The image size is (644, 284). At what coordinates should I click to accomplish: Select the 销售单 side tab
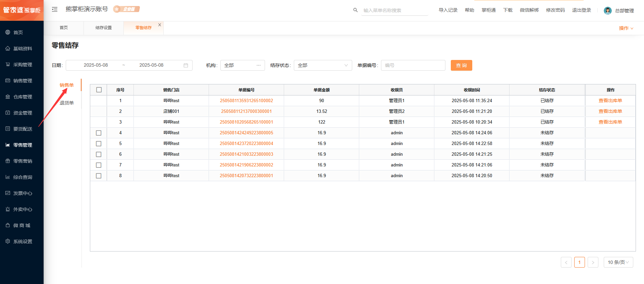click(x=66, y=85)
